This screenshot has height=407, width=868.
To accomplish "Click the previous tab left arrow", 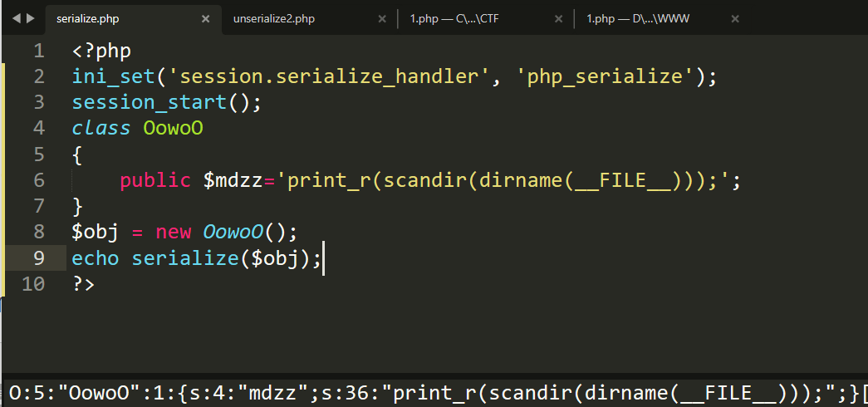I will tap(16, 19).
